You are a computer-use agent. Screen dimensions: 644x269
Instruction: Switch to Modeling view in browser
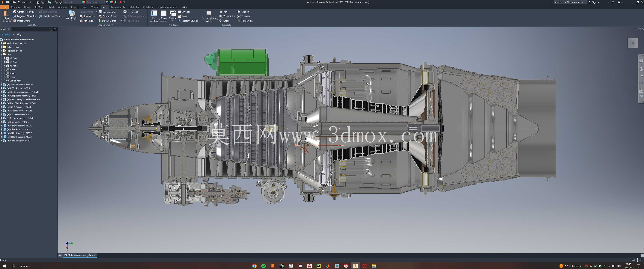[x=17, y=34]
